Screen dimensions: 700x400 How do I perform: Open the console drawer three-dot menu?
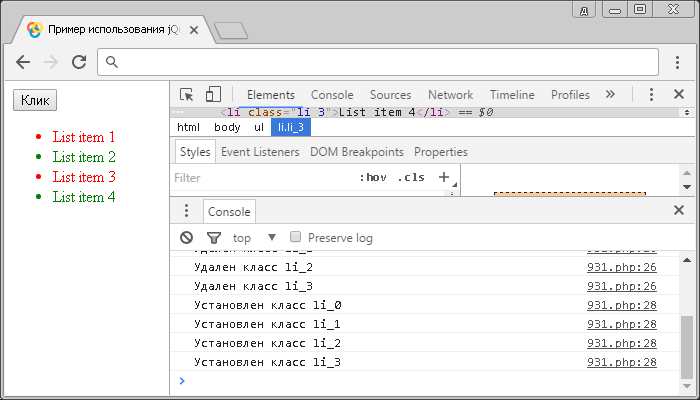pos(186,211)
